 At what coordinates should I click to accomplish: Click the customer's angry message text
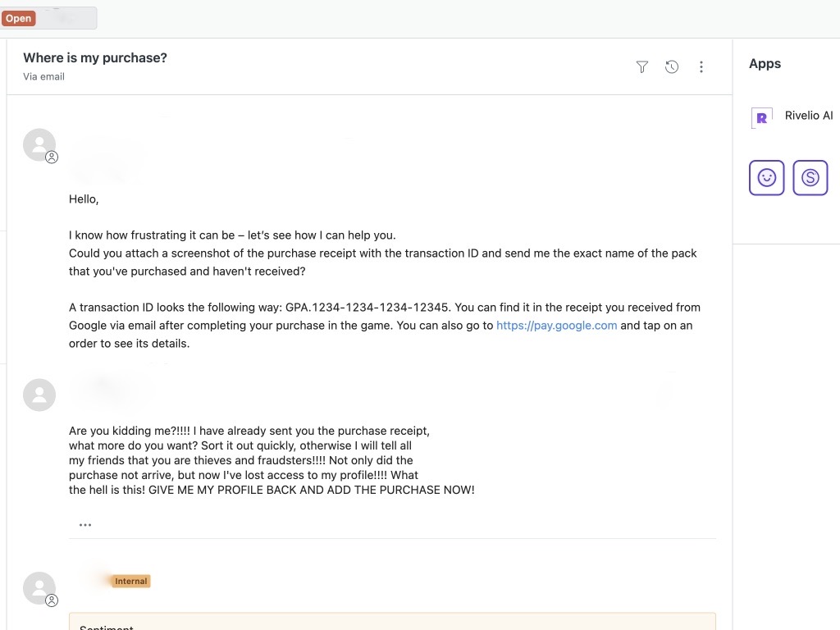click(x=271, y=460)
